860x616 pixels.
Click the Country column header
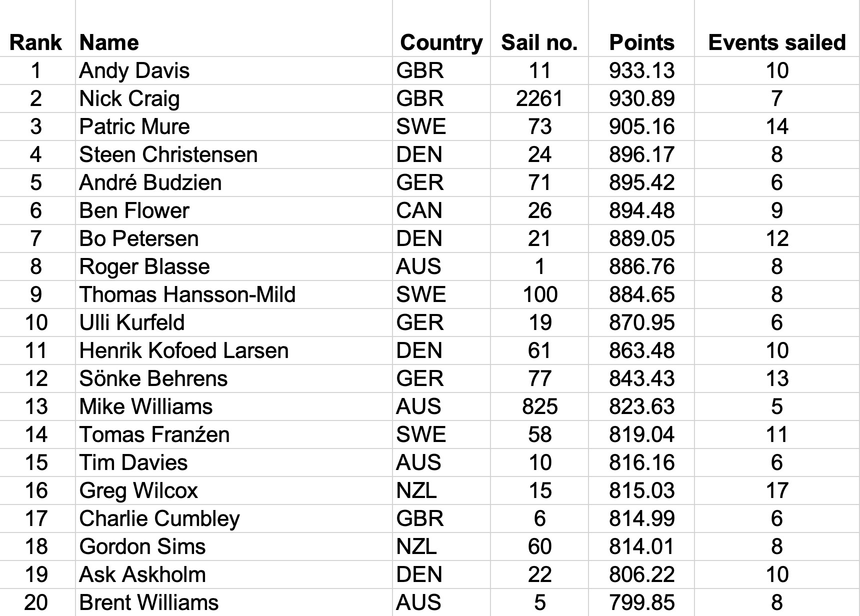(x=441, y=42)
